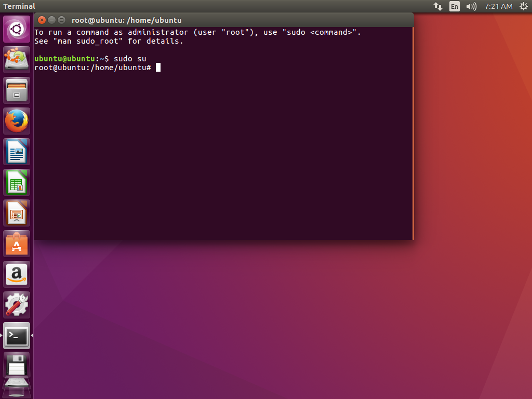
Task: Click the terminal scrollbar on right edge
Action: pos(413,134)
